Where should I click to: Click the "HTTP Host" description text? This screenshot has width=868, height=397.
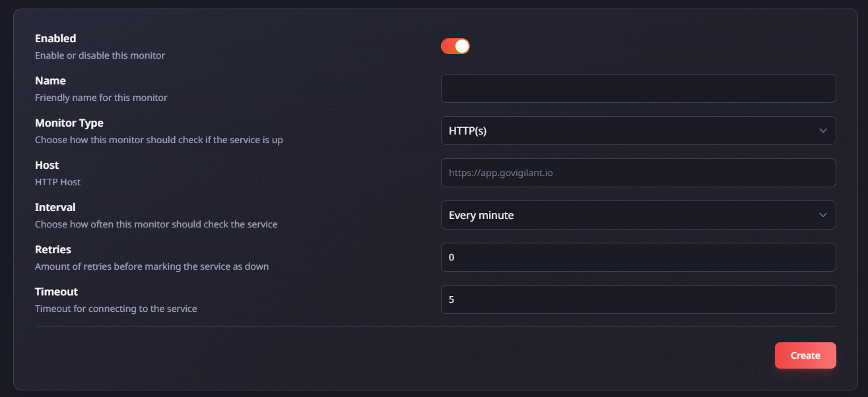[x=57, y=182]
